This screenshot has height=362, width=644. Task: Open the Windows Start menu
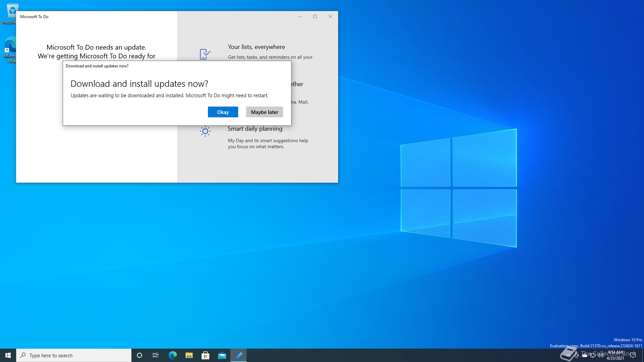click(8, 355)
